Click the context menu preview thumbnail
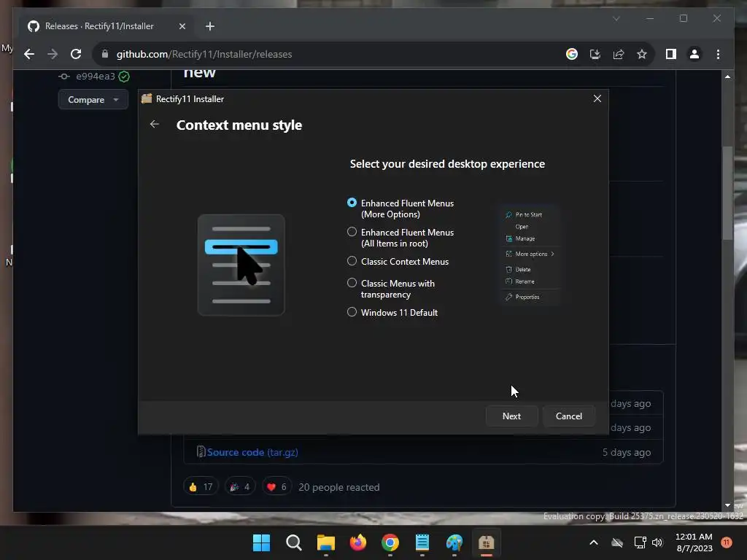Viewport: 747px width, 560px height. tap(530, 255)
